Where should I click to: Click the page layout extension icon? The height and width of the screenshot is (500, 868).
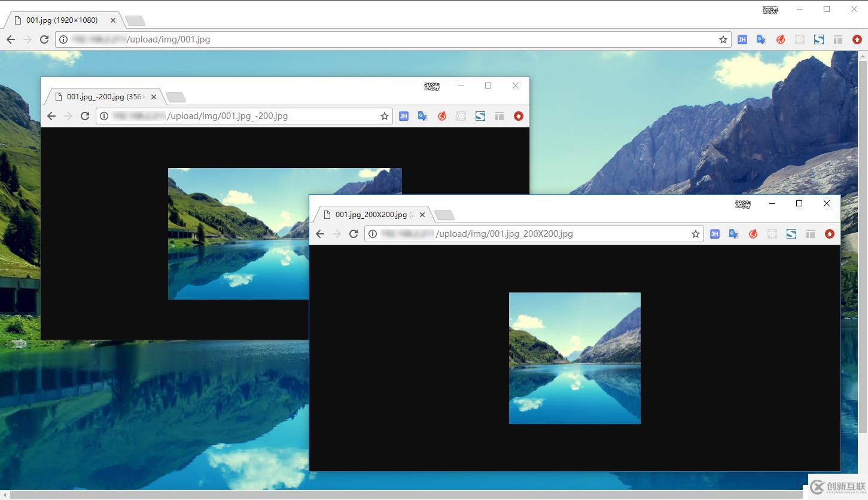point(837,39)
